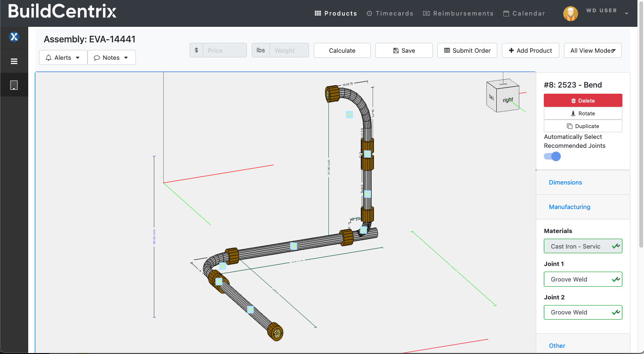Open the hamburger menu in the sidebar
Image resolution: width=644 pixels, height=354 pixels.
tap(14, 61)
